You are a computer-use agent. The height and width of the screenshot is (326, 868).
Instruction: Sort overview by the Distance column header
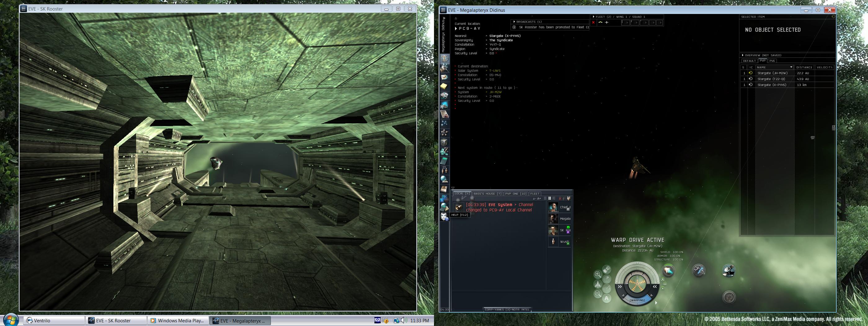pos(804,67)
